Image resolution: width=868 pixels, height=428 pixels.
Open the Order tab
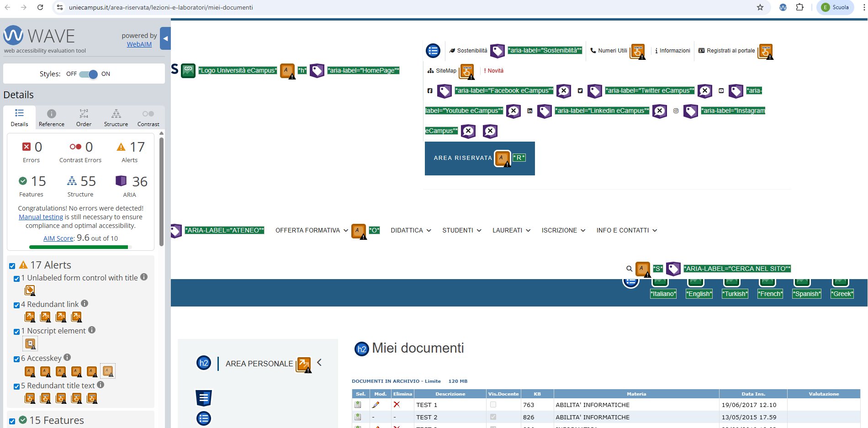(x=84, y=117)
